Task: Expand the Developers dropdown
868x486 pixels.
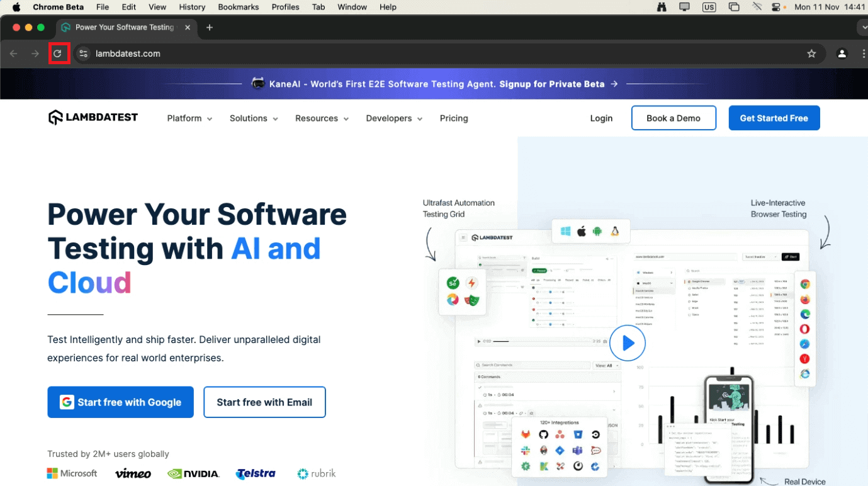Action: point(394,118)
